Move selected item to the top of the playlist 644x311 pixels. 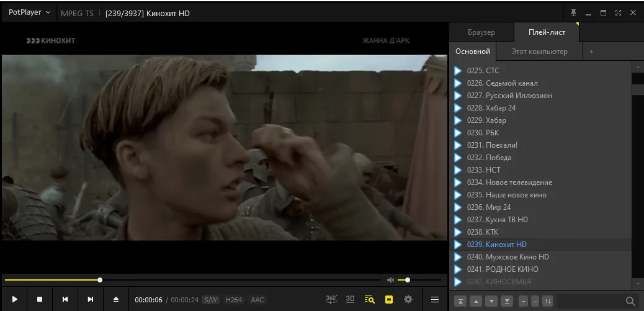point(460,301)
